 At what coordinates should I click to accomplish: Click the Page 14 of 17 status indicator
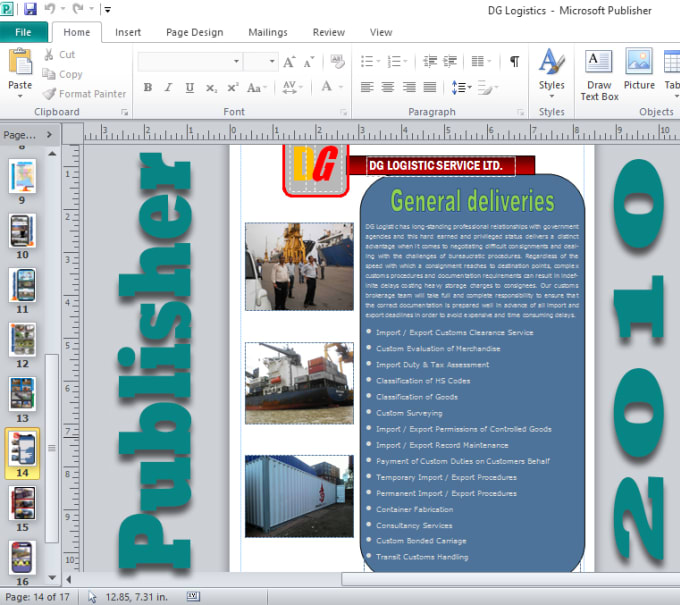coord(37,597)
